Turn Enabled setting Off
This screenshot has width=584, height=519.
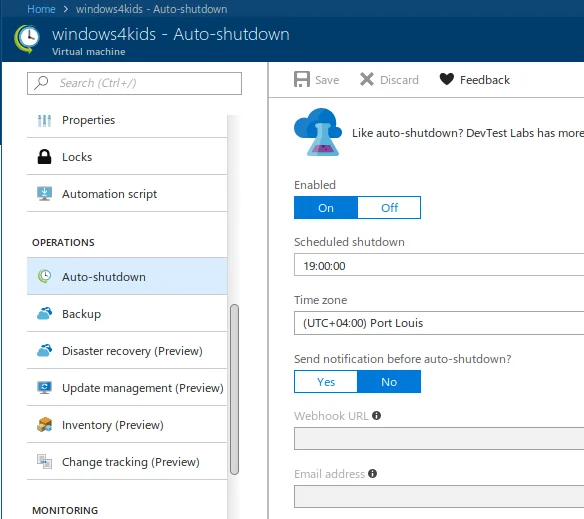[389, 208]
